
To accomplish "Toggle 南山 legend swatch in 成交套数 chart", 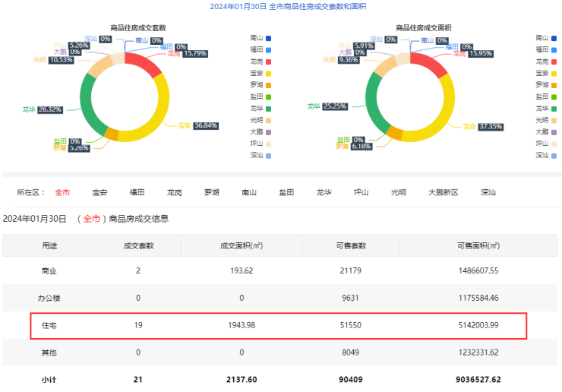I will (x=268, y=37).
